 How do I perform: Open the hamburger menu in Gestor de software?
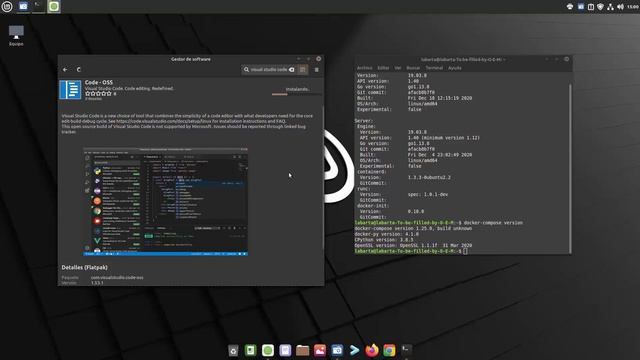pos(317,70)
